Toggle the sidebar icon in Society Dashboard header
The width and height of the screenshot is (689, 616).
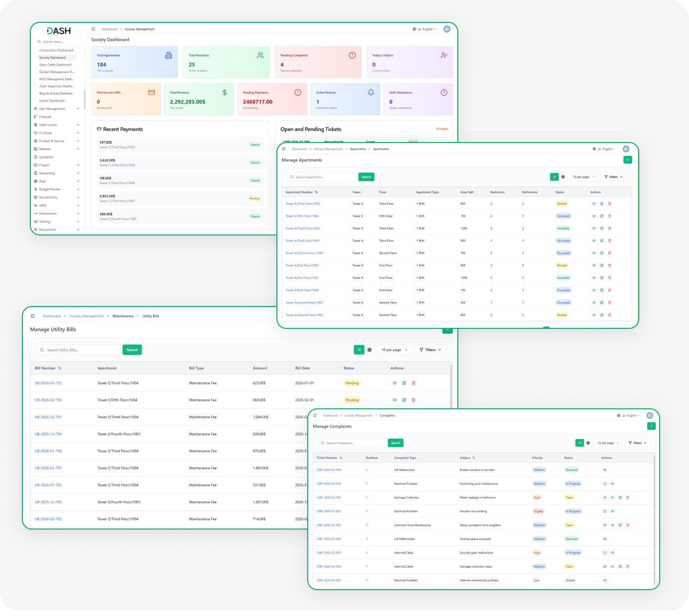pos(93,29)
